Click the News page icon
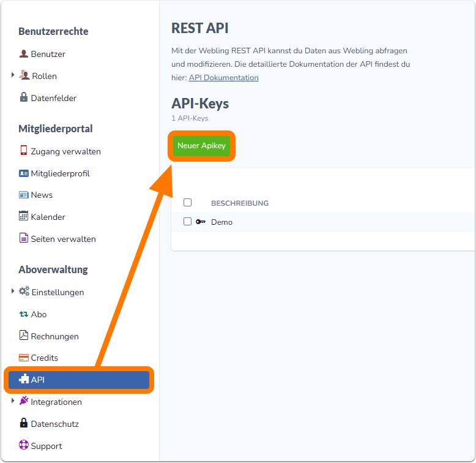 (x=23, y=195)
